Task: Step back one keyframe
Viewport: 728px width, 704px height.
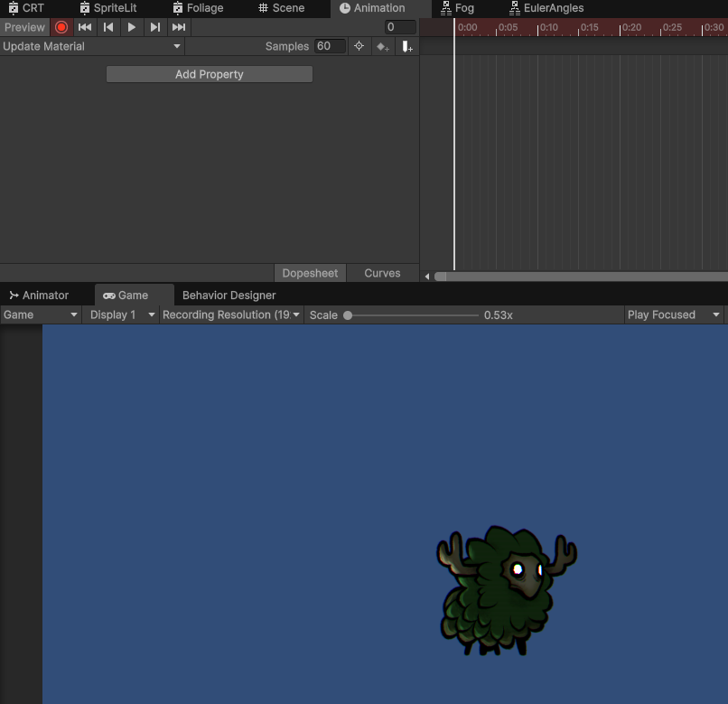Action: pyautogui.click(x=108, y=27)
